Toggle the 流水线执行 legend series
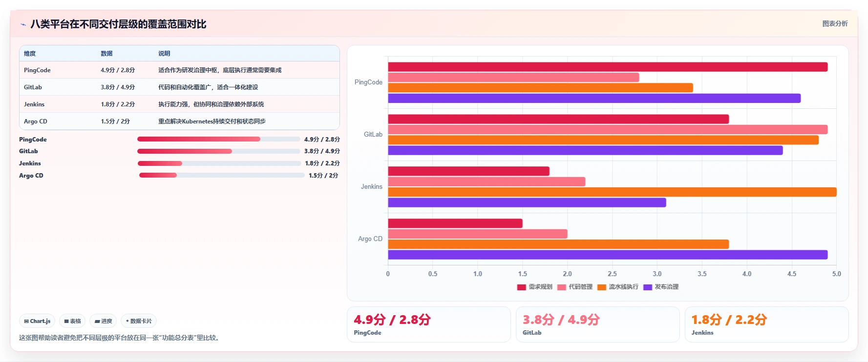This screenshot has height=362, width=868. 618,287
